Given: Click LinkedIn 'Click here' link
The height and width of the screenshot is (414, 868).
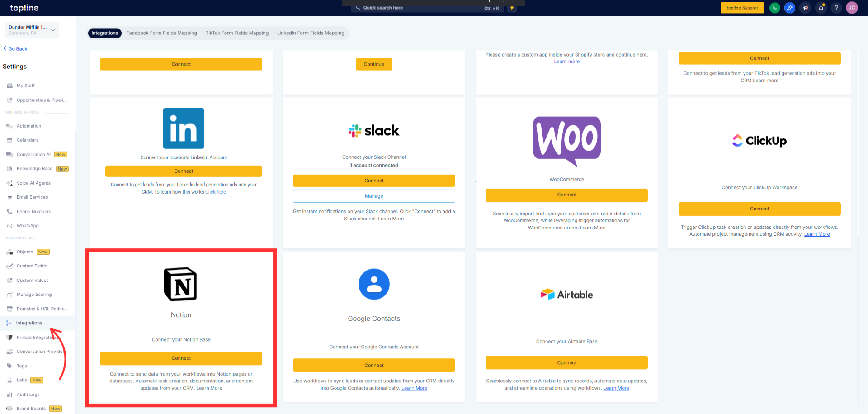Looking at the screenshot, I should [216, 192].
